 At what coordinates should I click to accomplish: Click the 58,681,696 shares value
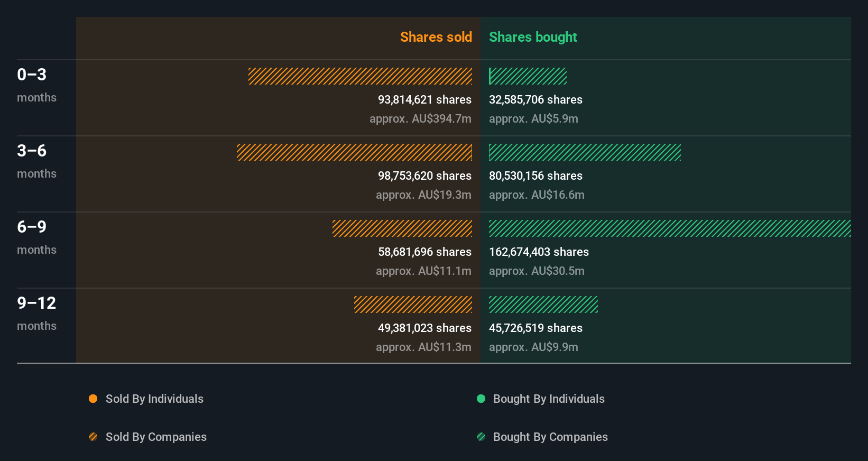coord(424,252)
